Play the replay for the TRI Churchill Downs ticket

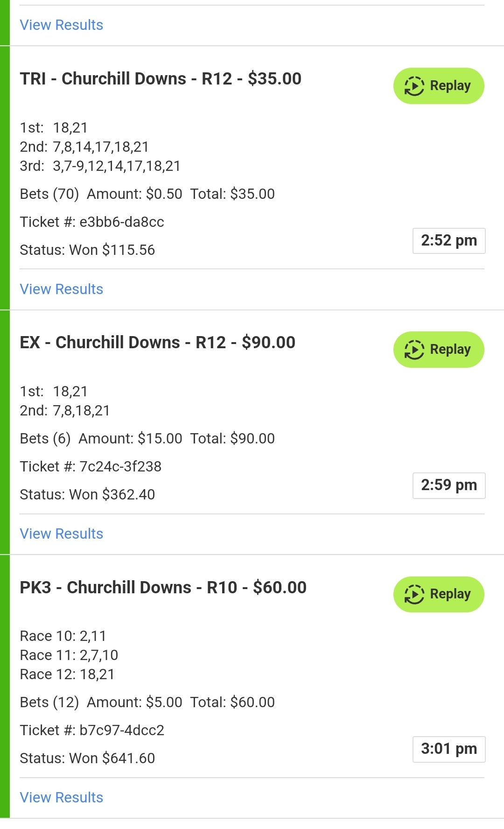pyautogui.click(x=439, y=86)
